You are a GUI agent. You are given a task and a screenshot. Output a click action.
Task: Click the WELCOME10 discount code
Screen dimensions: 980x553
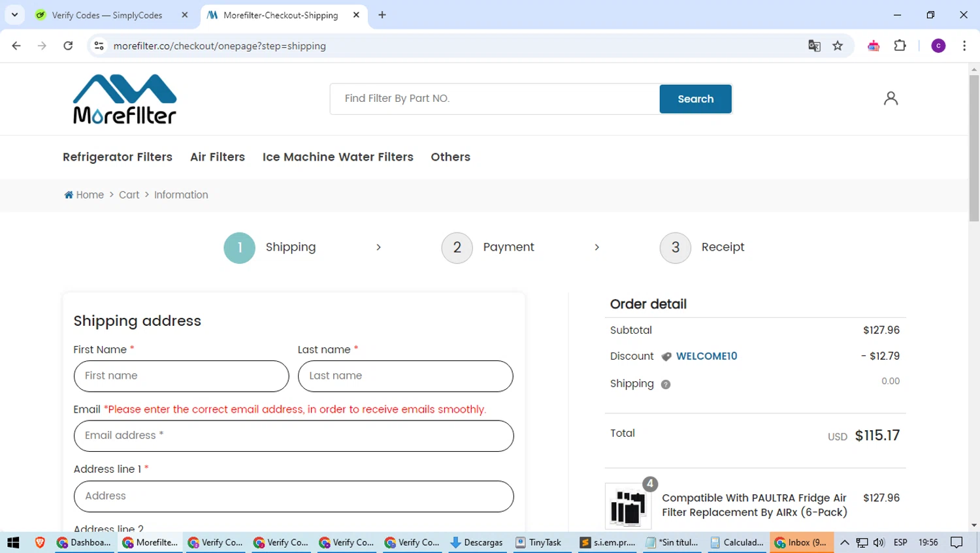(706, 356)
